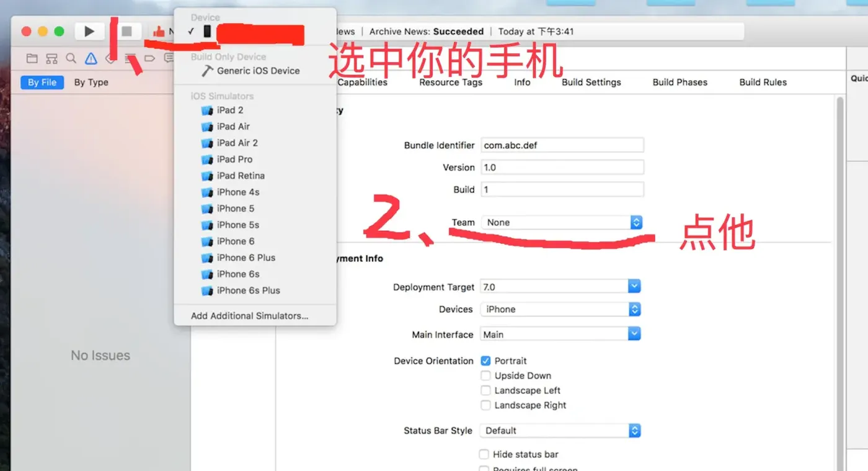The width and height of the screenshot is (868, 471).
Task: Pick the iPad Air simulator
Action: (x=255, y=126)
